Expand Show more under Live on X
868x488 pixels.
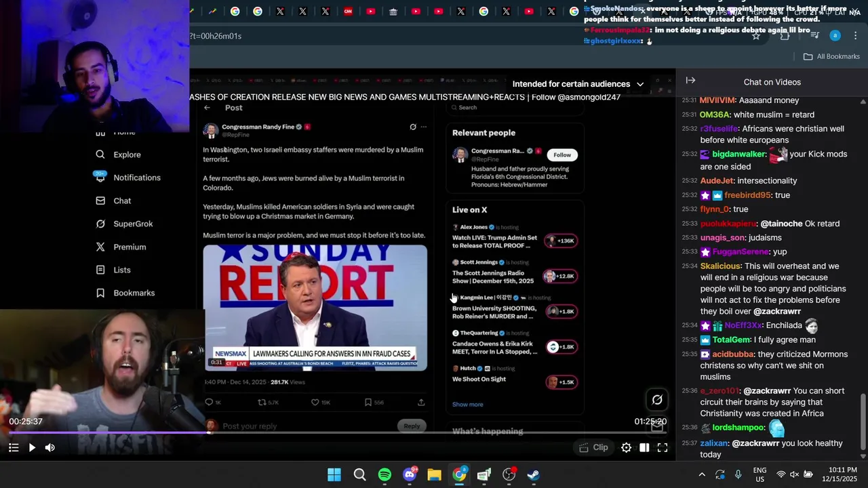[x=468, y=405]
